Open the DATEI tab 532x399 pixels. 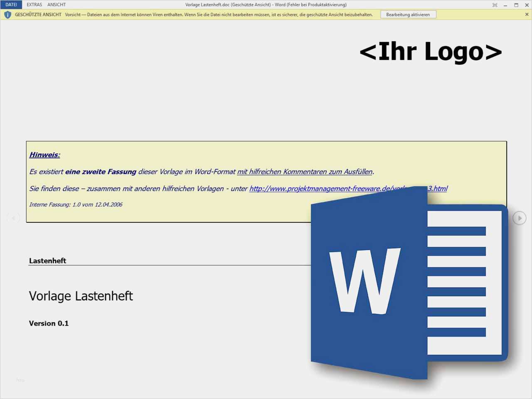11,5
